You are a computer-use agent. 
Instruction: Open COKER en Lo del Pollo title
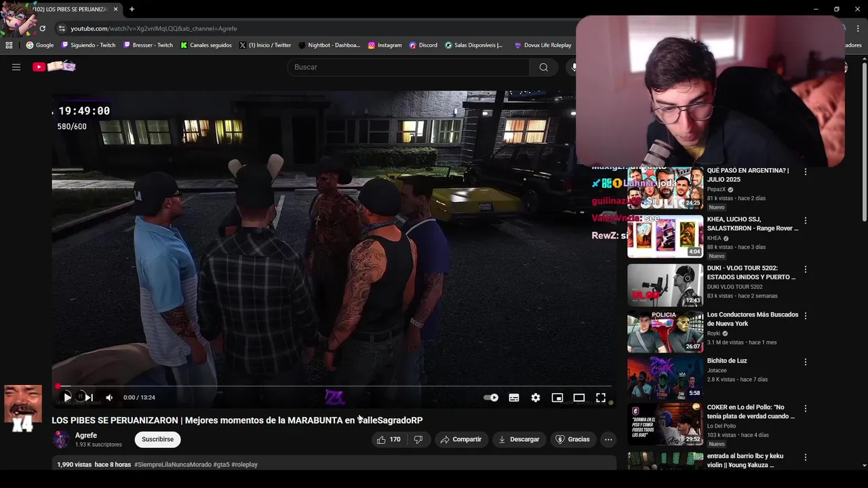(x=751, y=411)
